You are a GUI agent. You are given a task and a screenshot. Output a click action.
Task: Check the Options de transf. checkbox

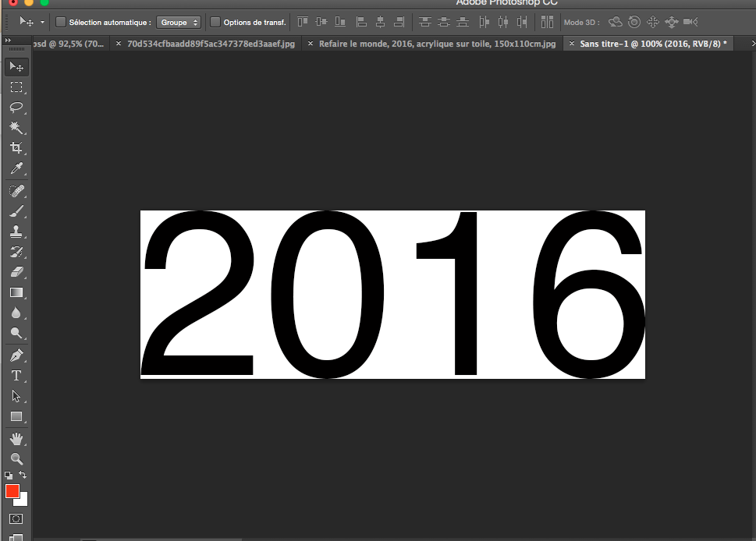tap(215, 23)
